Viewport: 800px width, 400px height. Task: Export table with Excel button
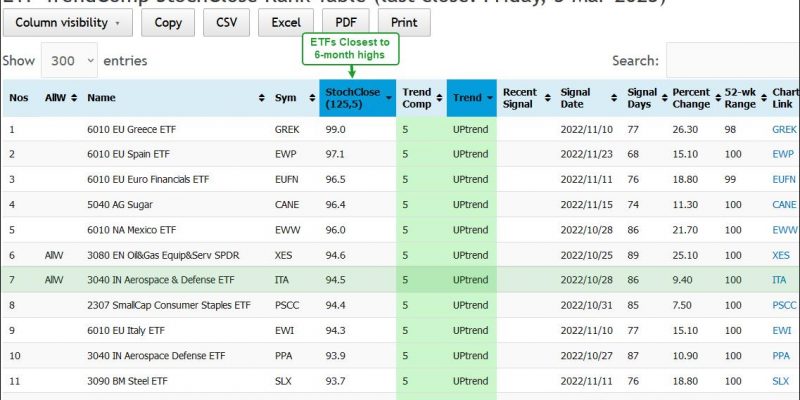(x=286, y=22)
